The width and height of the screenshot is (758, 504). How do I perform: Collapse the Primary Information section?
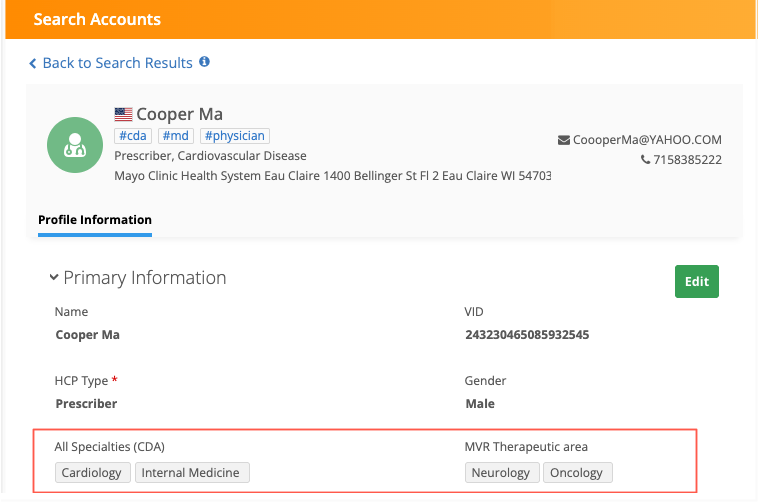click(54, 277)
